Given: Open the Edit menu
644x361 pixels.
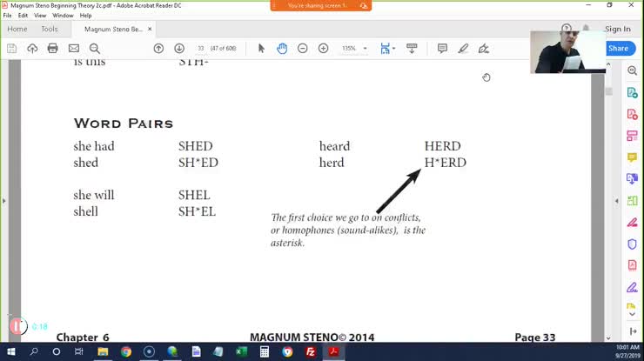Looking at the screenshot, I should pyautogui.click(x=23, y=15).
